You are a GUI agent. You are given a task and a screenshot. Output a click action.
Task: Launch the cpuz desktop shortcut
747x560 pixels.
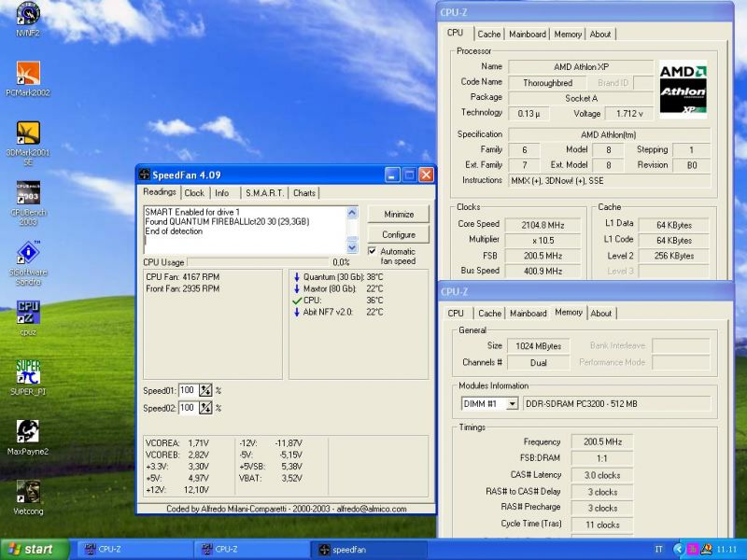[x=28, y=317]
